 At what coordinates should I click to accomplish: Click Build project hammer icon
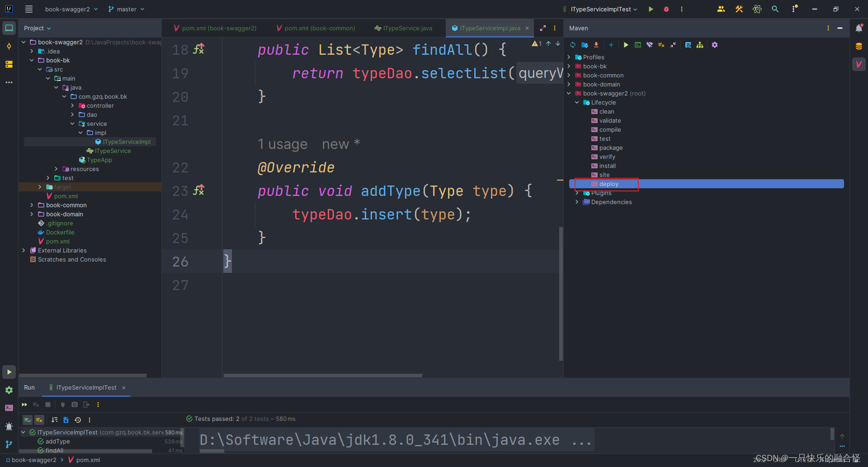[x=739, y=9]
